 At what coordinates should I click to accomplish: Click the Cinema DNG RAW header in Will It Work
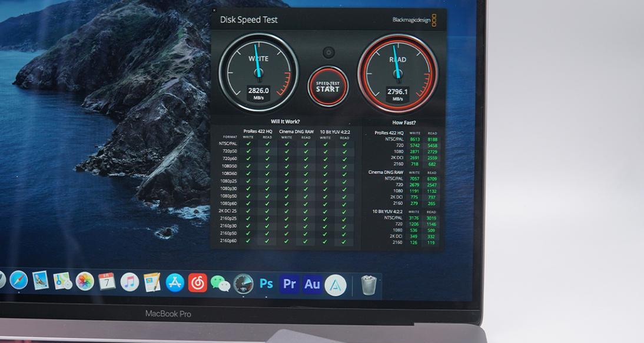tap(297, 132)
